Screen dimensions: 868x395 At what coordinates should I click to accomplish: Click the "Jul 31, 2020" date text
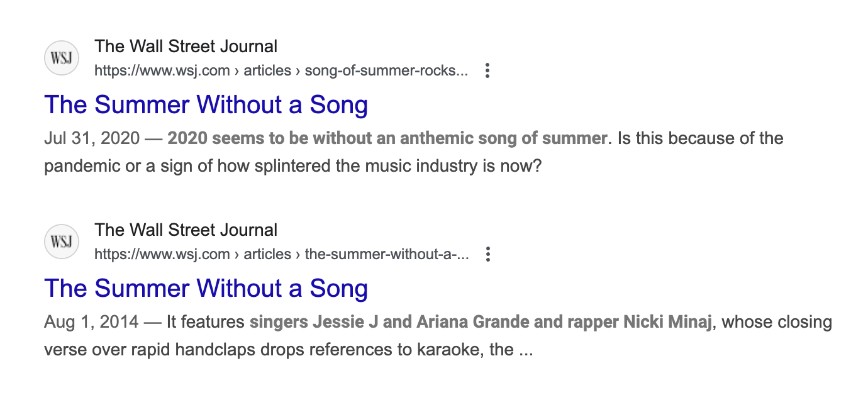coord(92,138)
